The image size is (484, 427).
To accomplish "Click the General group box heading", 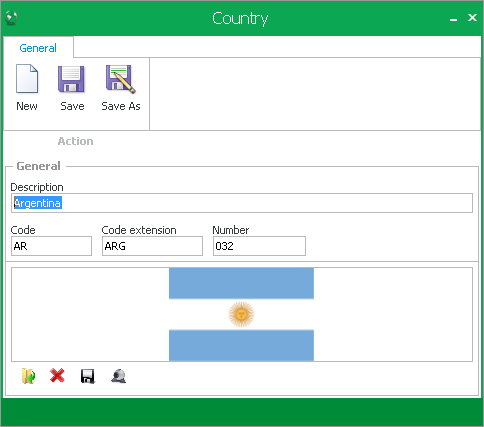I will pos(39,166).
